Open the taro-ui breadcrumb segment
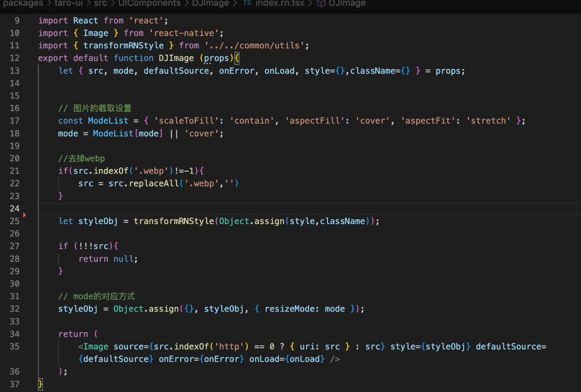This screenshot has height=392, width=581. click(69, 3)
